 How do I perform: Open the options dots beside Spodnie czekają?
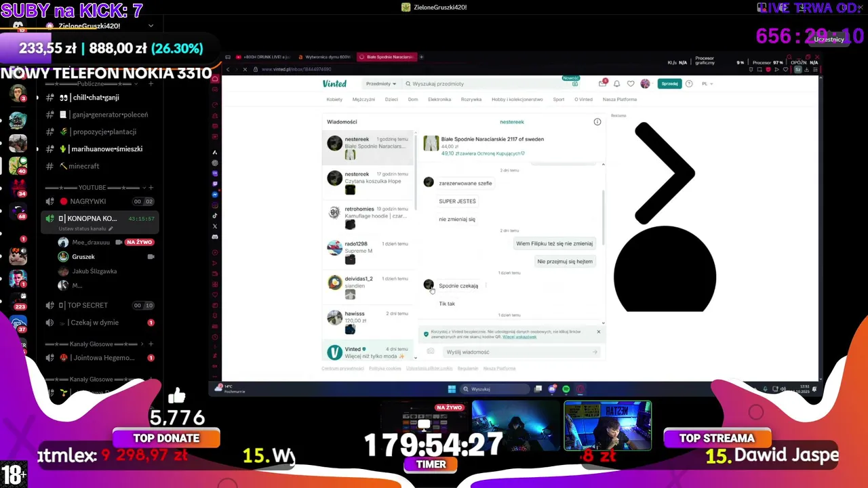click(486, 285)
